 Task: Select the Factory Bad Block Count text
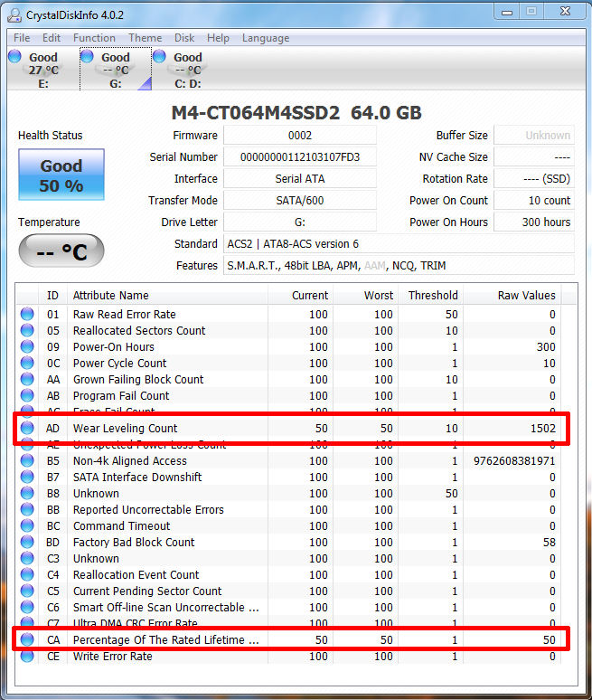click(x=134, y=542)
